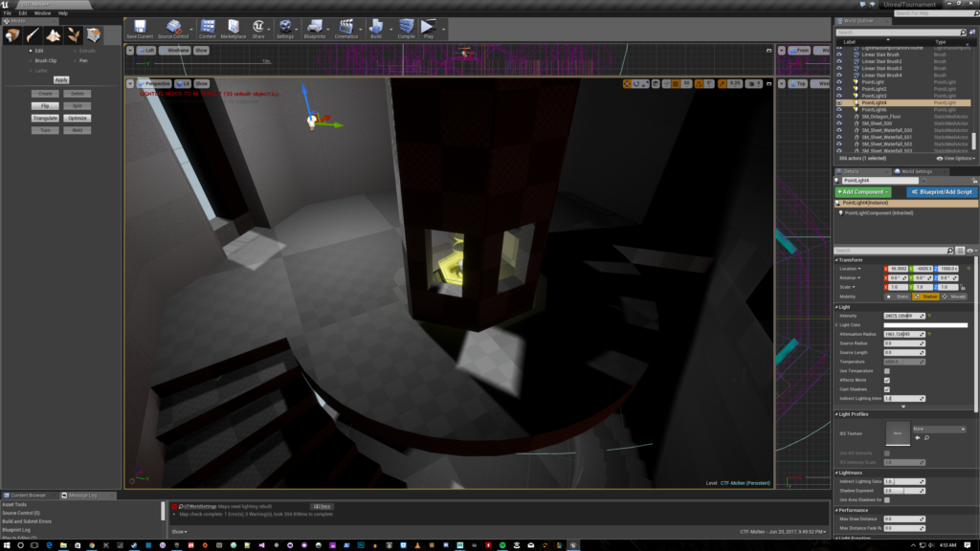Screen dimensions: 980x551
Task: Click the search icon in World Outliner
Action: pos(963,33)
